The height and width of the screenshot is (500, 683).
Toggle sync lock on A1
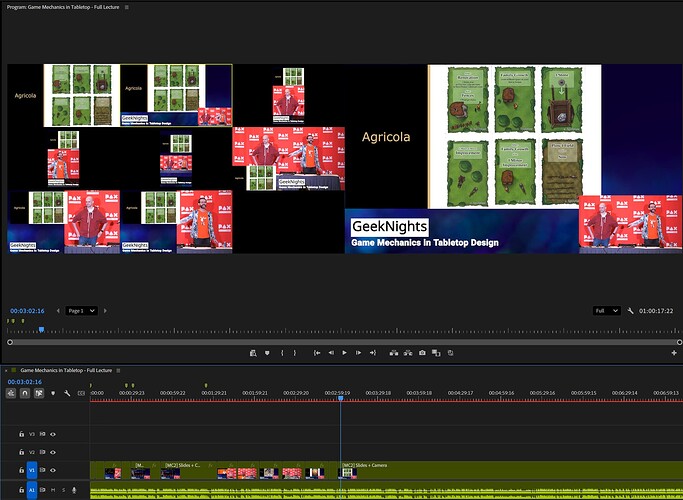click(42, 490)
